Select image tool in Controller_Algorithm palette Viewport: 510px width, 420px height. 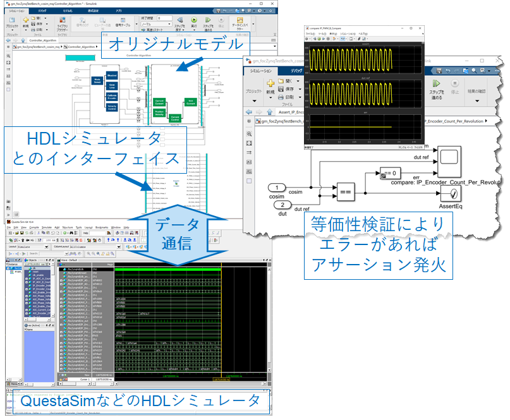point(8,83)
